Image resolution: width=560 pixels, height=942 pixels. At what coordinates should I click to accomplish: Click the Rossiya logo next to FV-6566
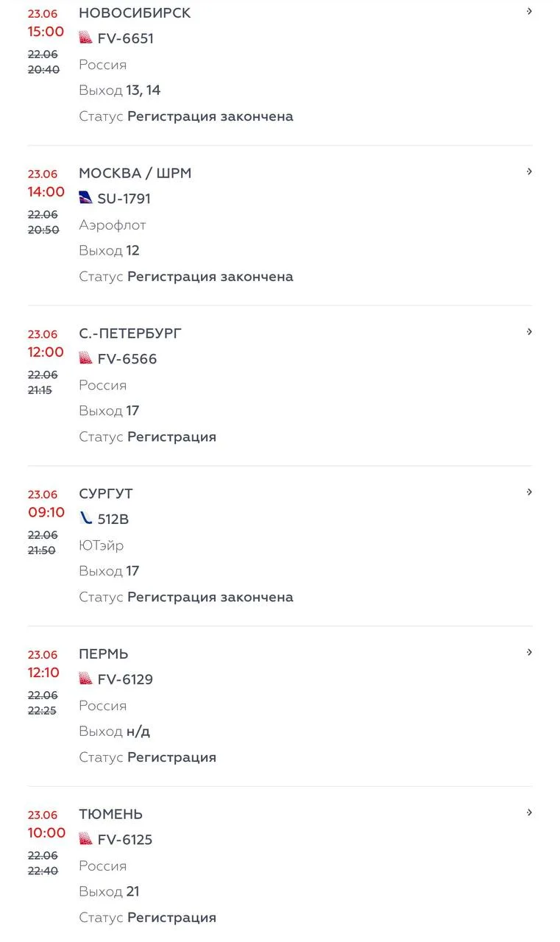(86, 358)
